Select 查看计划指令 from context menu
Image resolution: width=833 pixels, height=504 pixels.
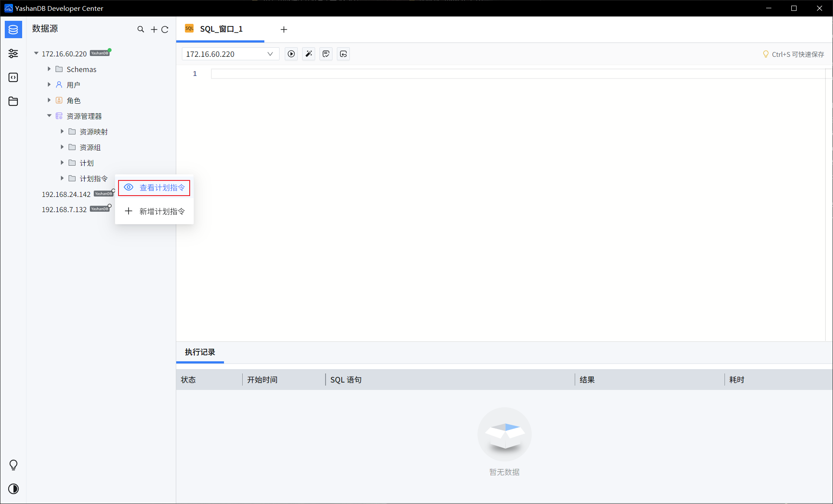point(154,188)
